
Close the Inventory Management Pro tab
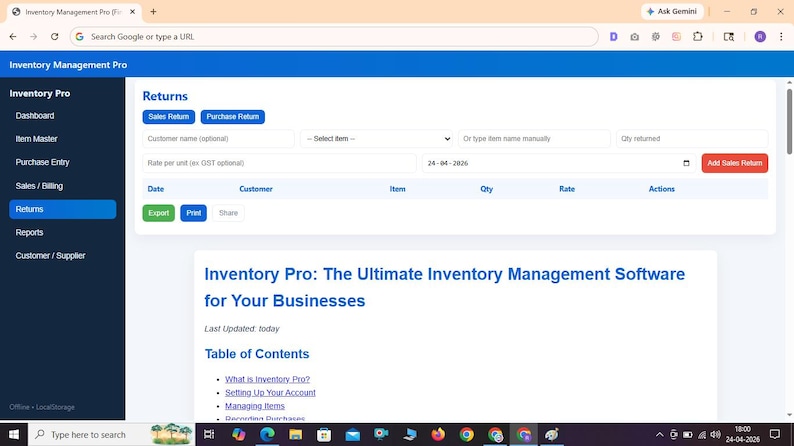click(x=132, y=12)
